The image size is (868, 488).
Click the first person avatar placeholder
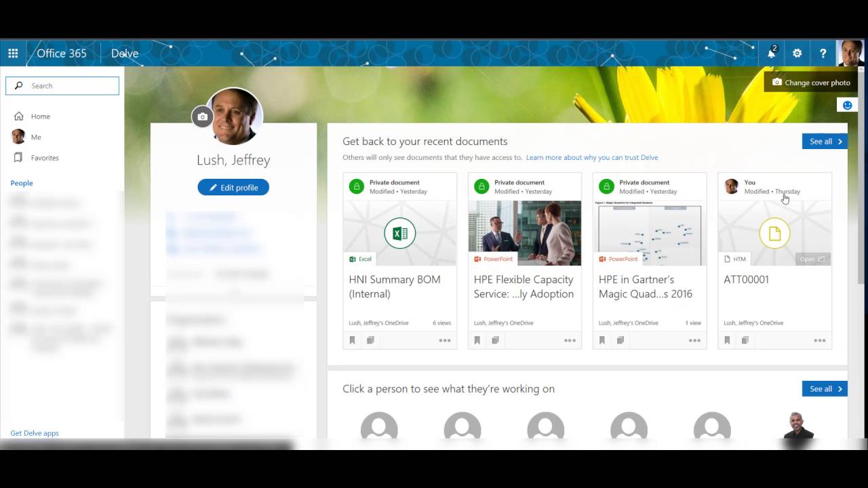379,427
